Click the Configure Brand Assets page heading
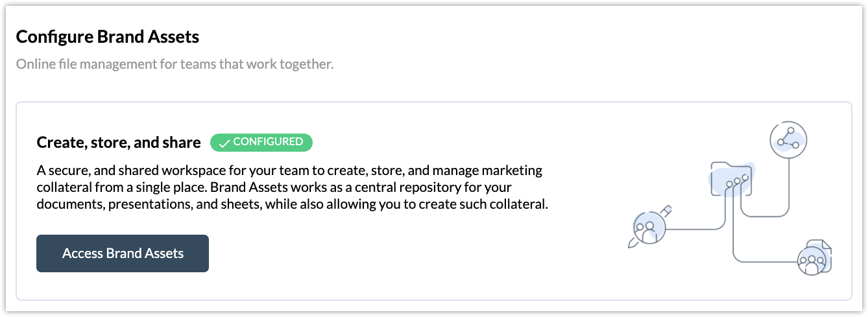The image size is (868, 317). (108, 37)
